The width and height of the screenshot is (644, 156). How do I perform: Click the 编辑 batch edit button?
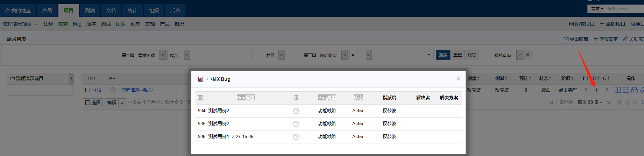click(x=112, y=102)
